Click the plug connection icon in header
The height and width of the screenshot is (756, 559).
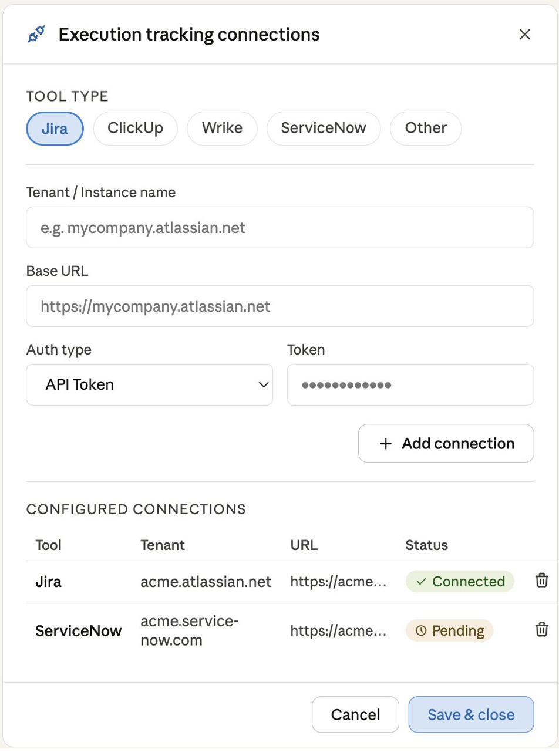36,35
